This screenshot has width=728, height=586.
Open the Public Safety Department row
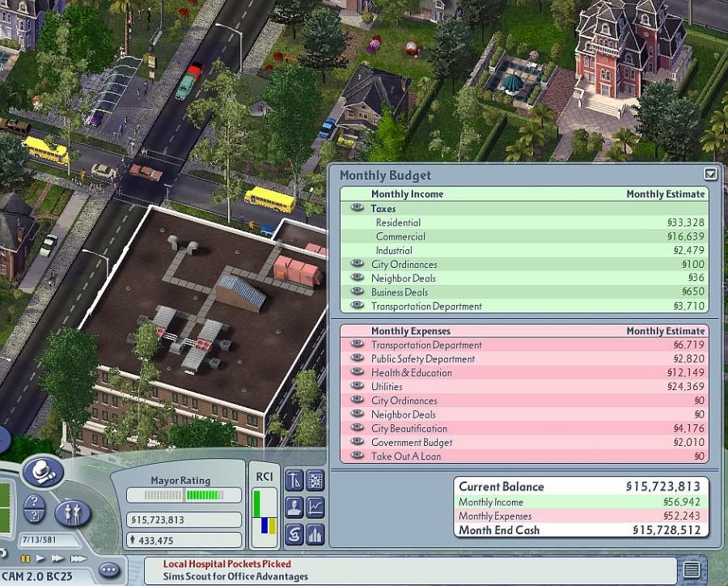[525, 359]
